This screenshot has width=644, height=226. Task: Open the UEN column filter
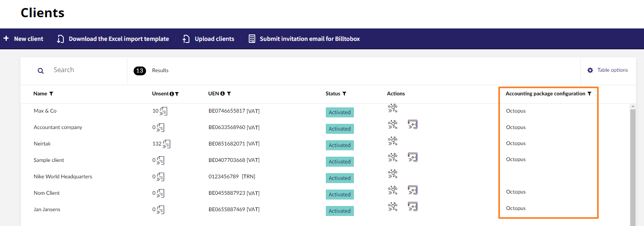coord(229,94)
